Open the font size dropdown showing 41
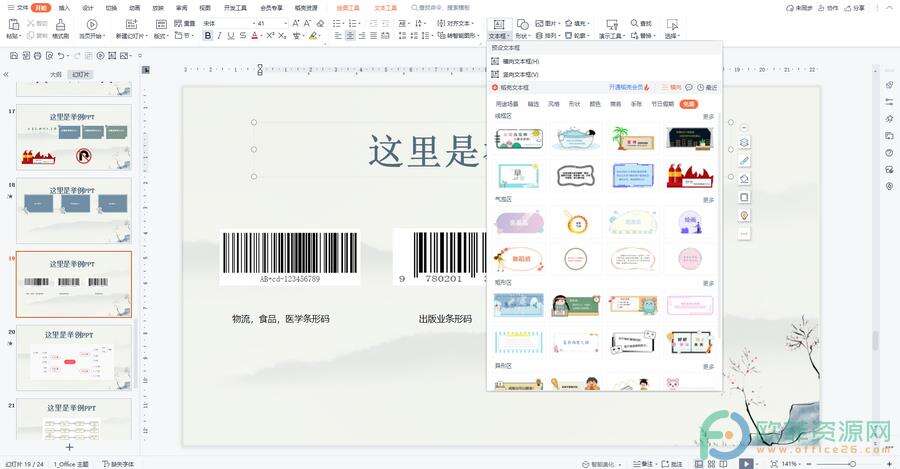Screen dimensions: 900x469 pos(285,24)
